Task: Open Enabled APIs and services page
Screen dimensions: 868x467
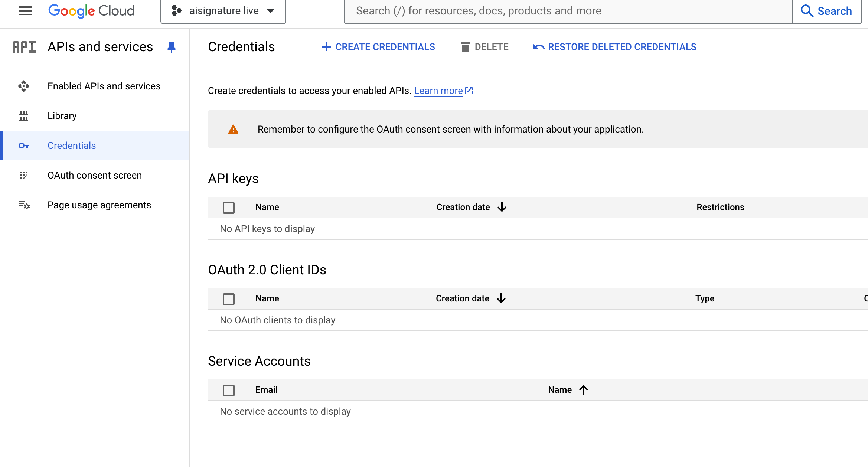Action: [x=95, y=86]
